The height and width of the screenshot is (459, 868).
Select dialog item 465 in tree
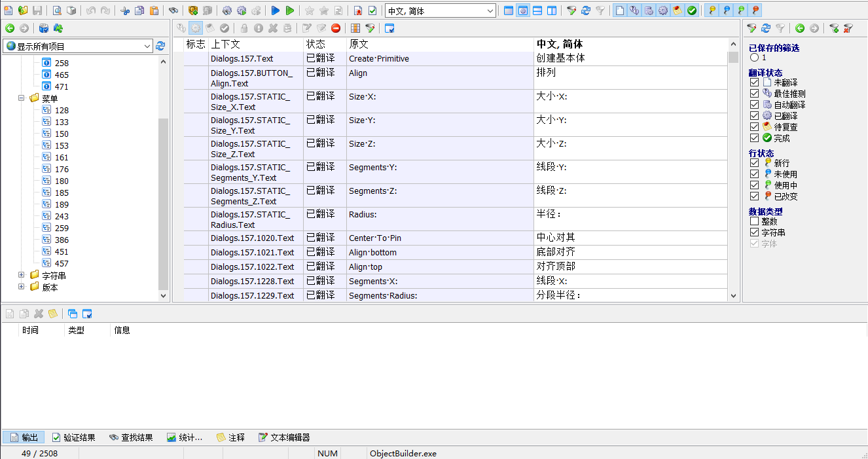(x=62, y=75)
